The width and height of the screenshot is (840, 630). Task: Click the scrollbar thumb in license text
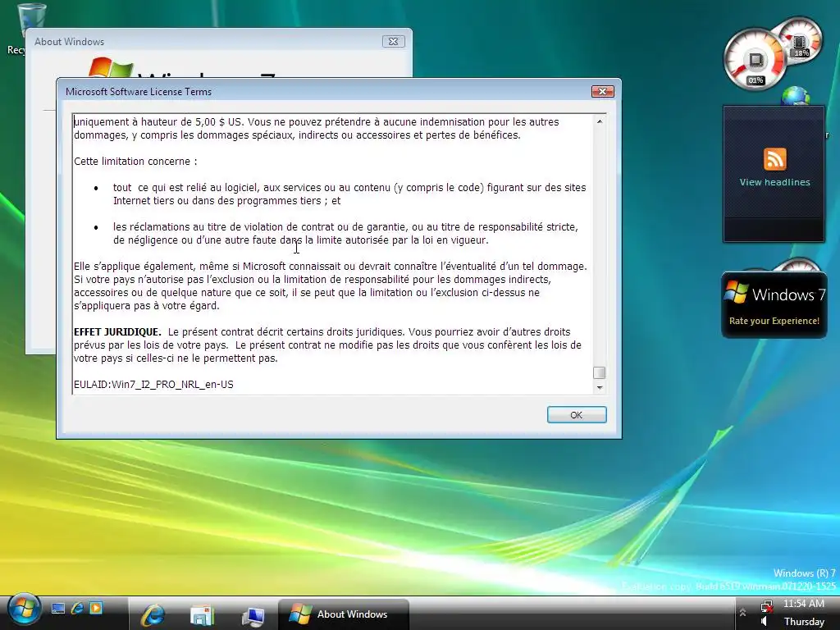click(x=600, y=372)
